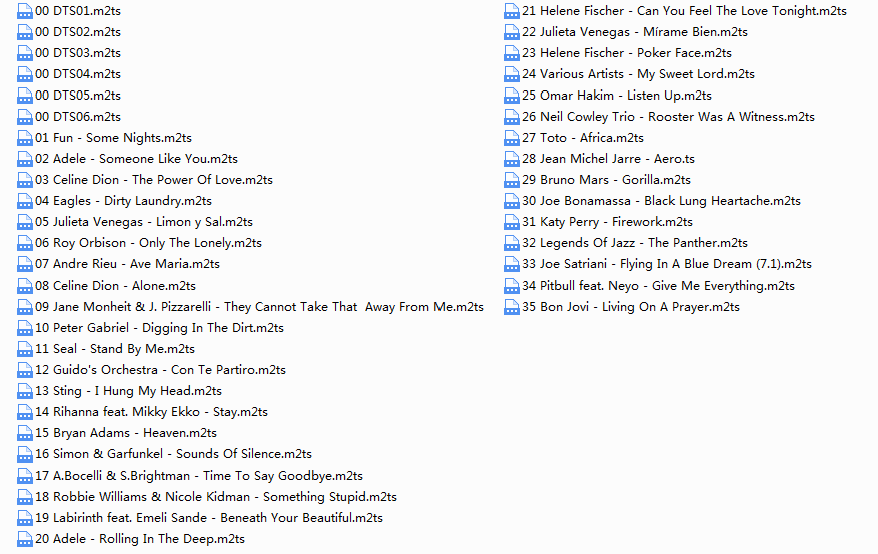Select 26 Neil Cowley Trio - Rooster Was A Witness

(668, 117)
